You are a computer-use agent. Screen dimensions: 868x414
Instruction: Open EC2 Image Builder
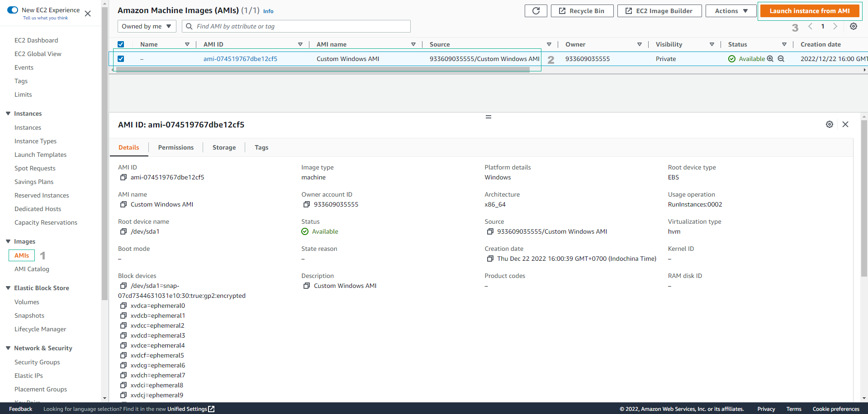(659, 11)
